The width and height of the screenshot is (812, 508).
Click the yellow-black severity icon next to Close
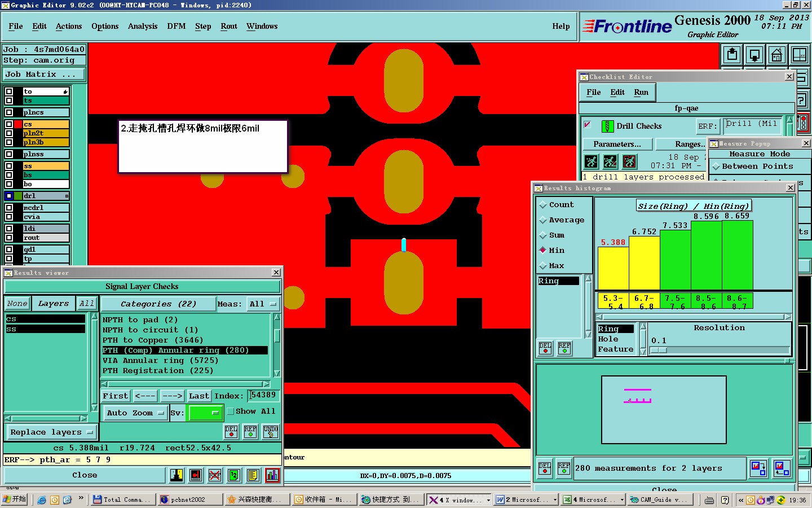176,475
